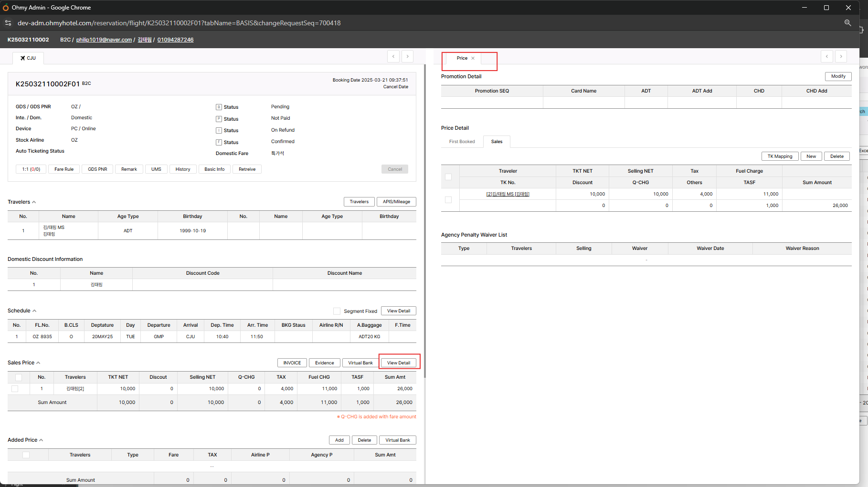This screenshot has height=487, width=868.
Task: Click next arrow in Price panel header
Action: pyautogui.click(x=841, y=56)
